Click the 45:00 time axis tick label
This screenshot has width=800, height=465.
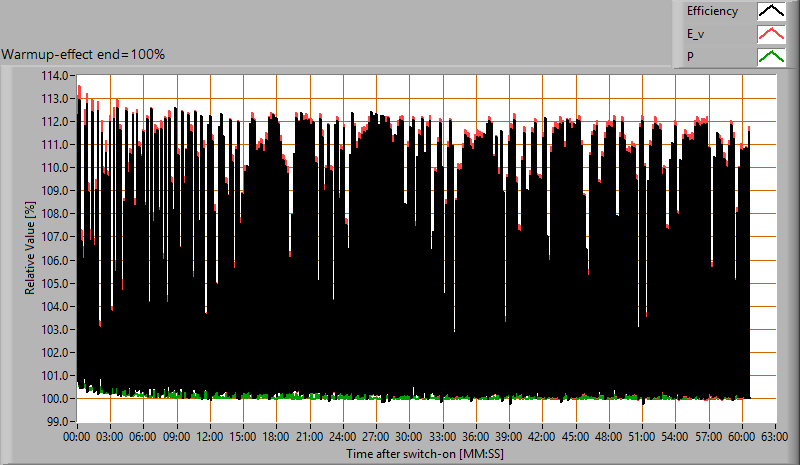(576, 437)
